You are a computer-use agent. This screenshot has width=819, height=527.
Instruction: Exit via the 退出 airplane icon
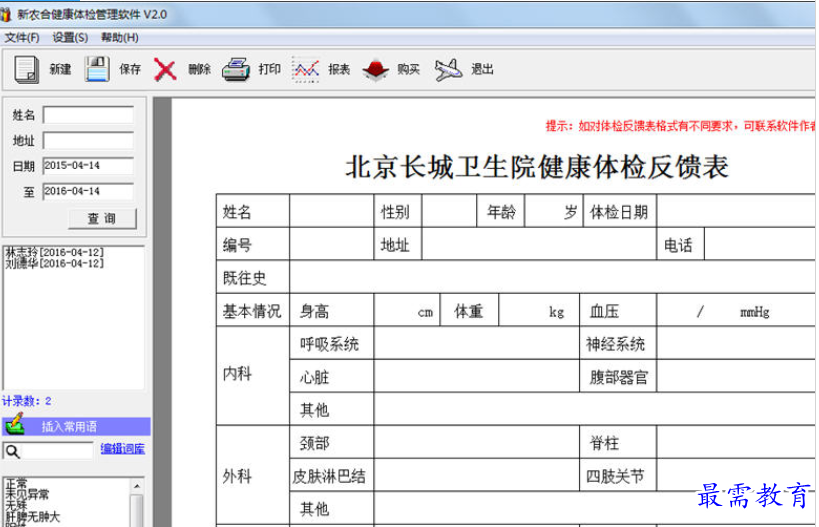coord(448,69)
